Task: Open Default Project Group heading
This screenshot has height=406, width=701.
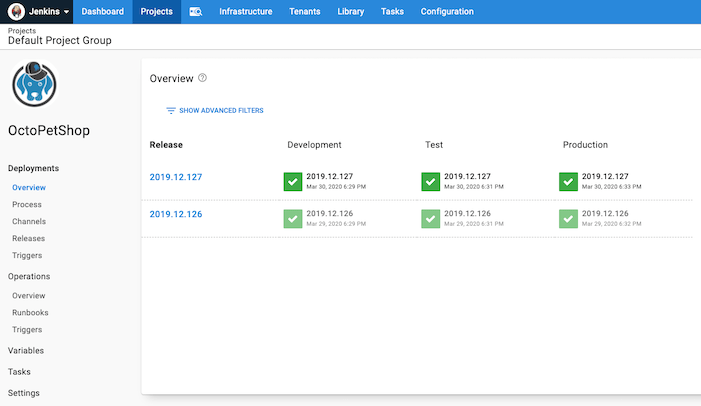Action: point(59,40)
